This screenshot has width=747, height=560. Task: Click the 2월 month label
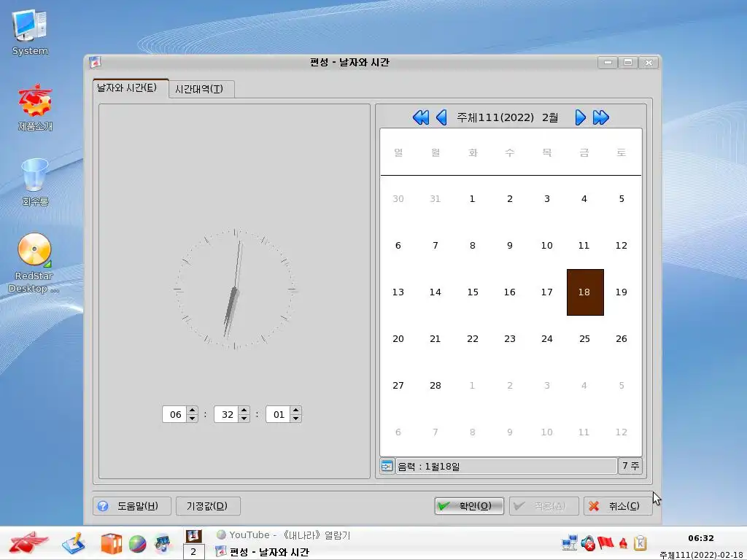point(550,117)
